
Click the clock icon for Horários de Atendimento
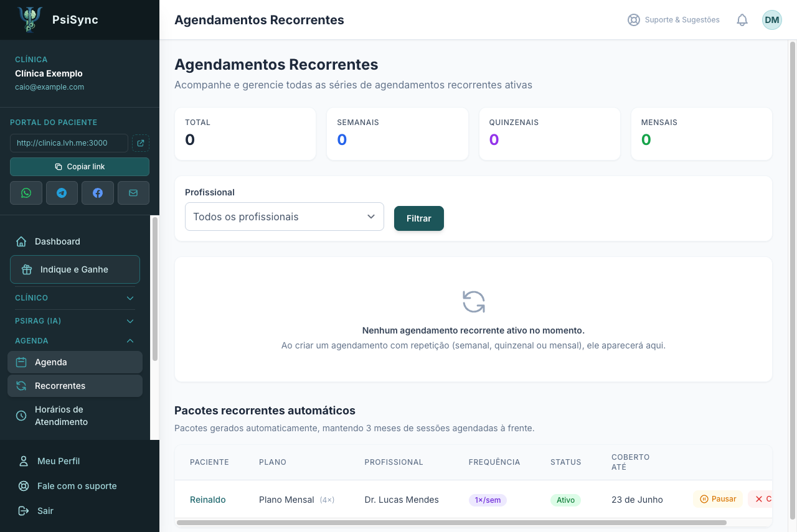(x=21, y=416)
